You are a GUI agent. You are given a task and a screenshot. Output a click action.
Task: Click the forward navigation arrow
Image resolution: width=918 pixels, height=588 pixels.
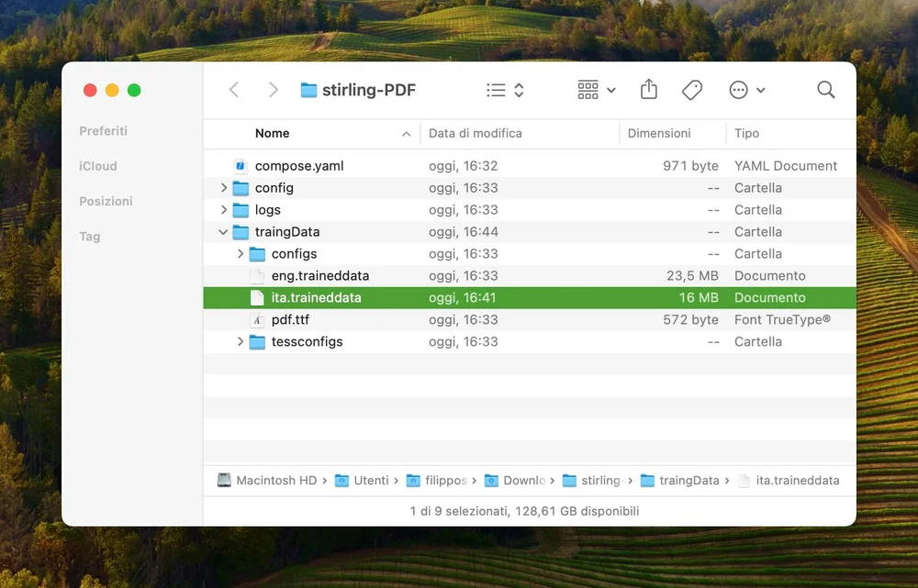click(273, 89)
